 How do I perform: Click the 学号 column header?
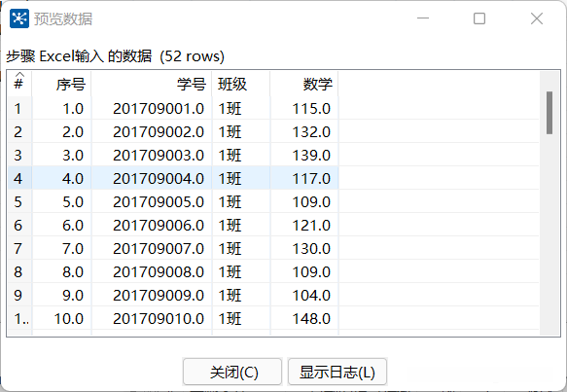click(152, 85)
